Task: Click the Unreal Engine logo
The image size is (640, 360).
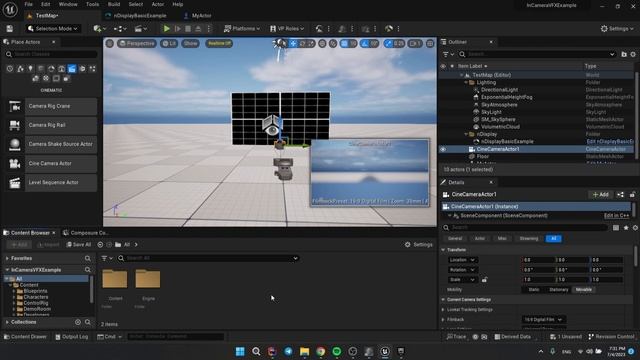Action: [10, 9]
